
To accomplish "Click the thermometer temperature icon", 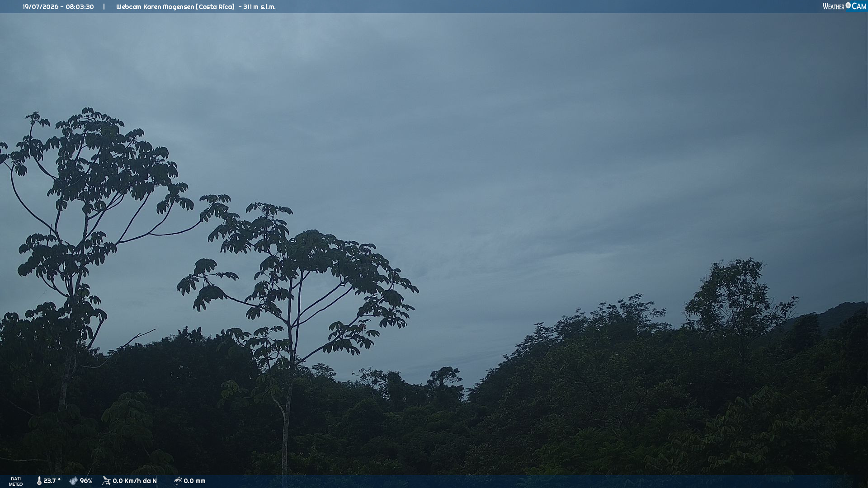I will [x=39, y=481].
